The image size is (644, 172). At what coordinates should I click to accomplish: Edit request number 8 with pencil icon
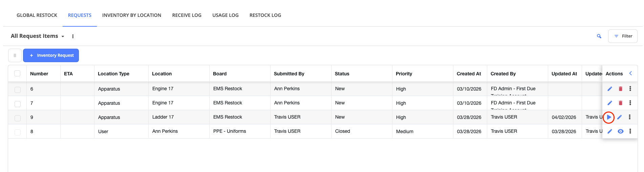[610, 131]
